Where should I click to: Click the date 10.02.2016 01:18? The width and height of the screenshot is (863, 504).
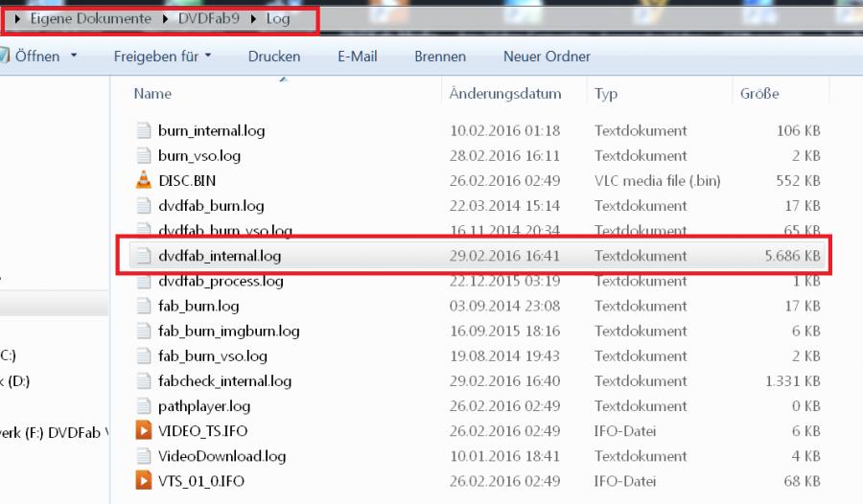pos(504,130)
